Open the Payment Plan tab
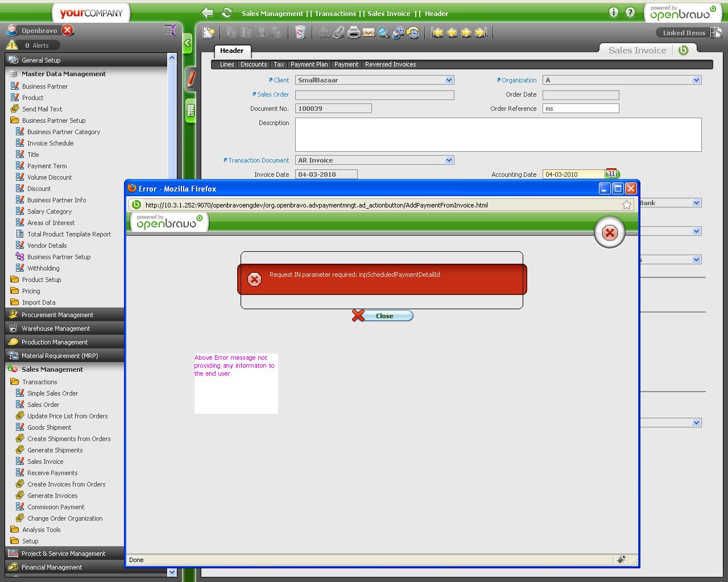The width and height of the screenshot is (728, 582). [x=309, y=64]
